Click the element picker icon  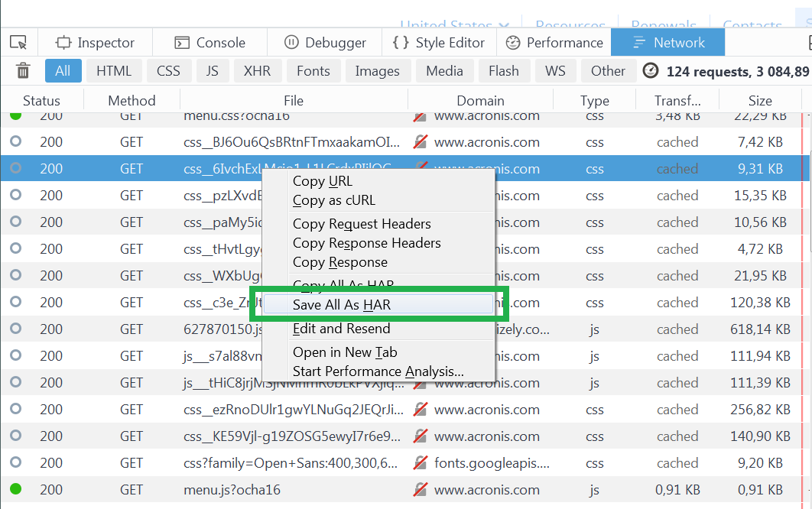[x=18, y=43]
